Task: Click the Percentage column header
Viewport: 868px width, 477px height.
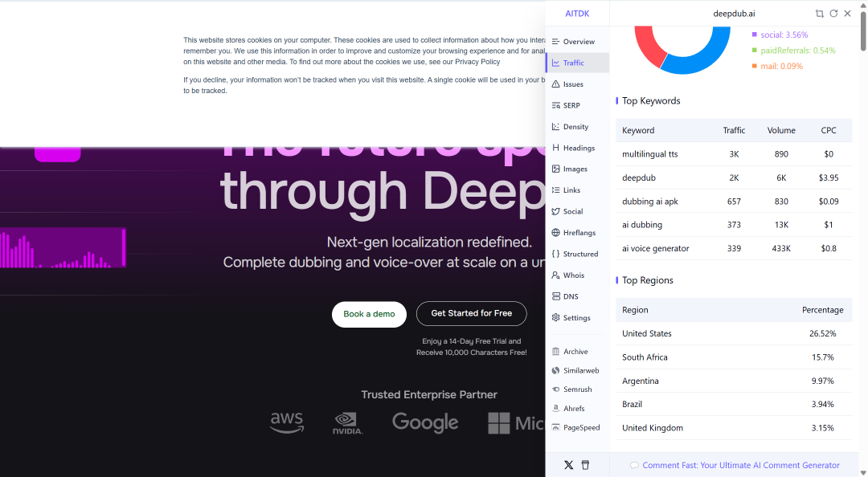Action: point(823,310)
